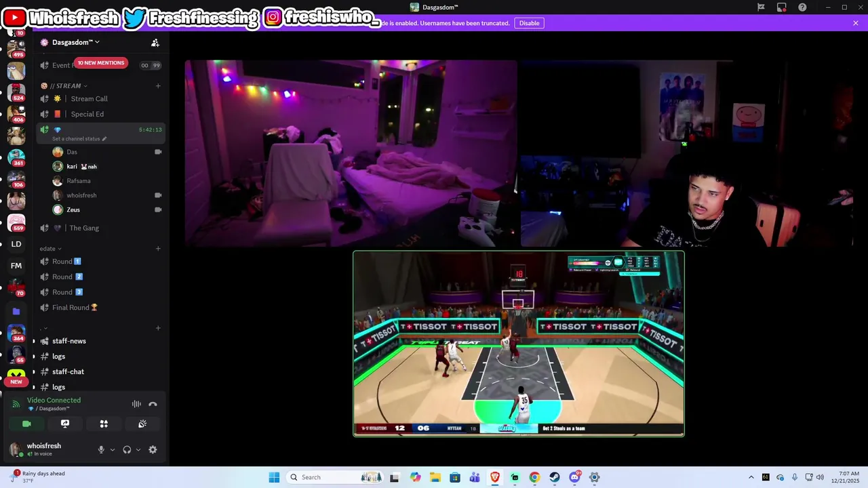Join The Gang voice channel
This screenshot has width=868, height=488.
click(100, 228)
